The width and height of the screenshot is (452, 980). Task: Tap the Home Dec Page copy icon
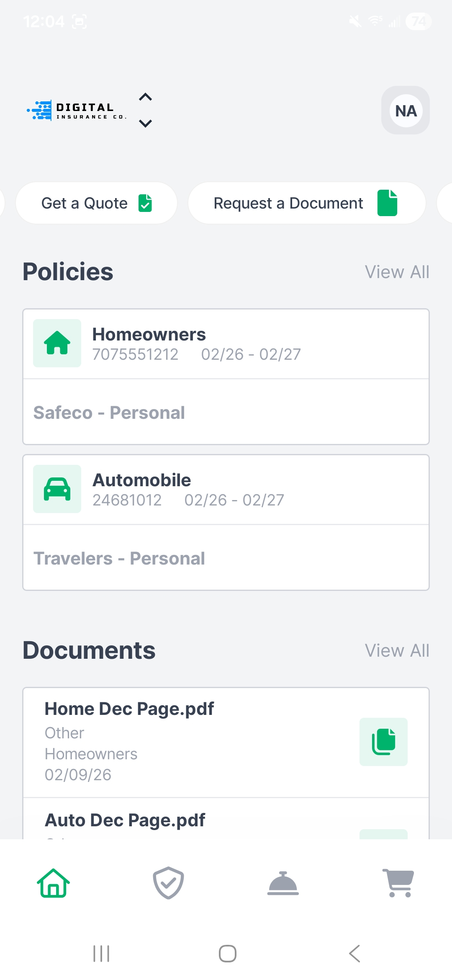383,742
